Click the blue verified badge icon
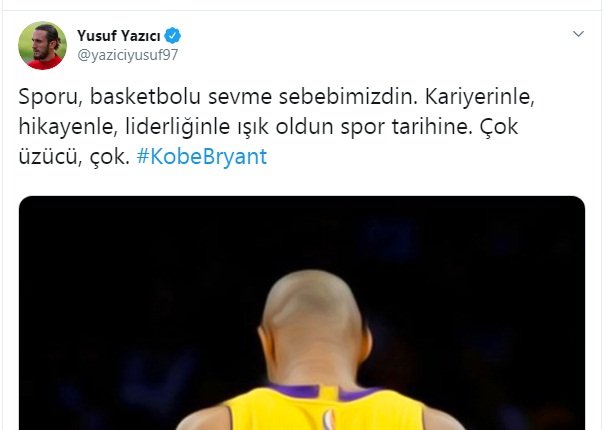 (x=173, y=36)
